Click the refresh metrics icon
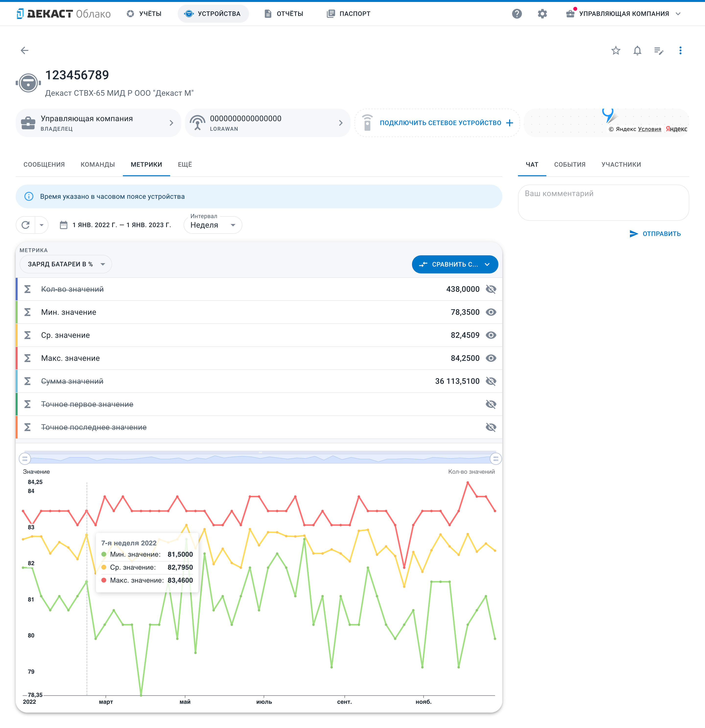This screenshot has height=728, width=705. pyautogui.click(x=26, y=225)
